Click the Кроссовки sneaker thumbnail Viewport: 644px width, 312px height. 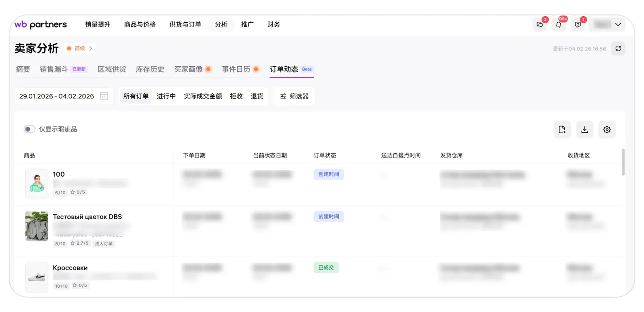[37, 277]
